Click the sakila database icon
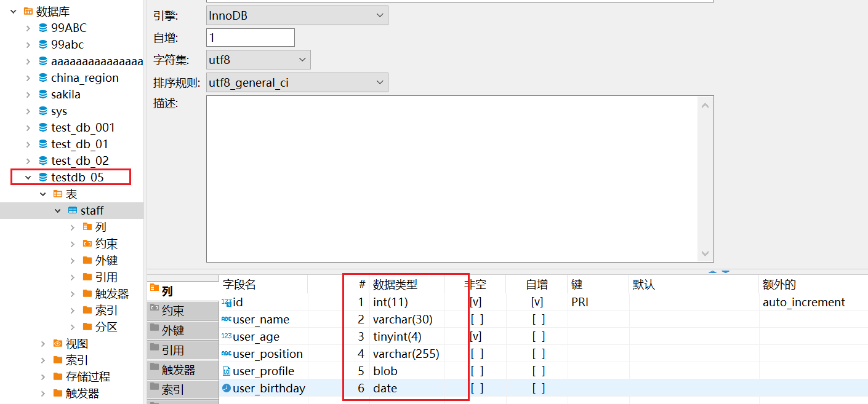 point(42,94)
